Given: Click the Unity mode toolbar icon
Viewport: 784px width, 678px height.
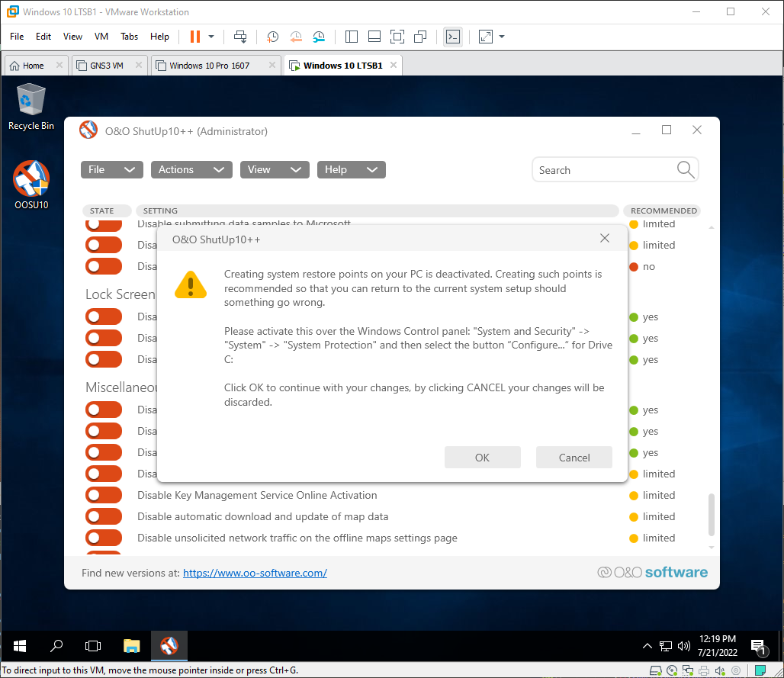Looking at the screenshot, I should coord(420,37).
